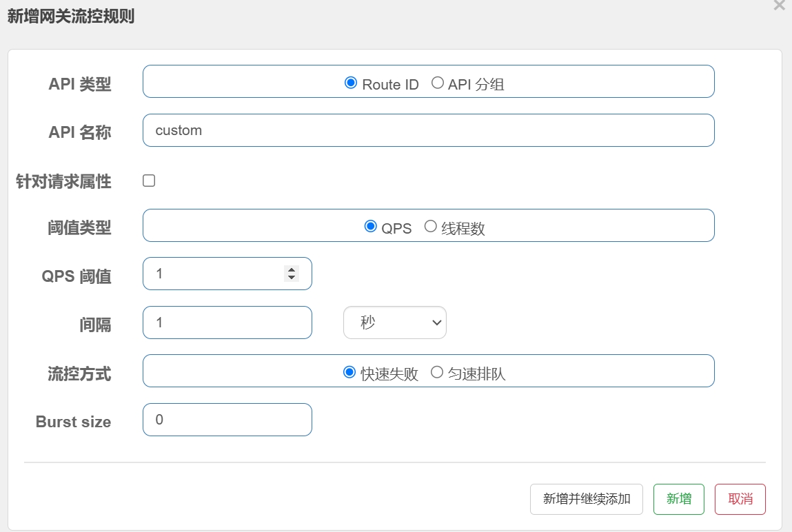Choose QPS as threshold type
This screenshot has width=792, height=532.
pyautogui.click(x=370, y=227)
